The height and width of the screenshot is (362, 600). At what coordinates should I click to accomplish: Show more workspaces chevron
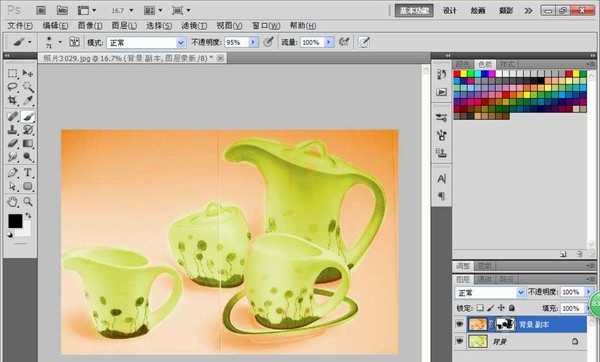point(528,11)
